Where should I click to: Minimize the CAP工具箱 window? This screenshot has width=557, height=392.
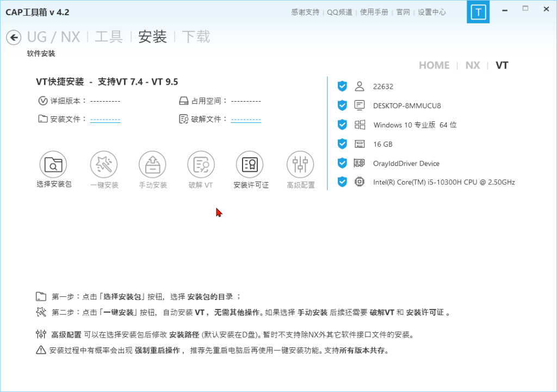(x=504, y=10)
